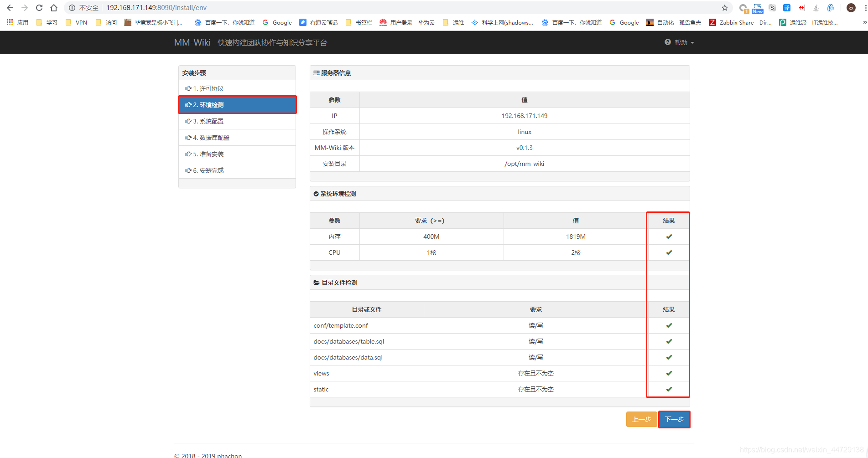Open the Zabbix Share bookmark

tap(740, 22)
